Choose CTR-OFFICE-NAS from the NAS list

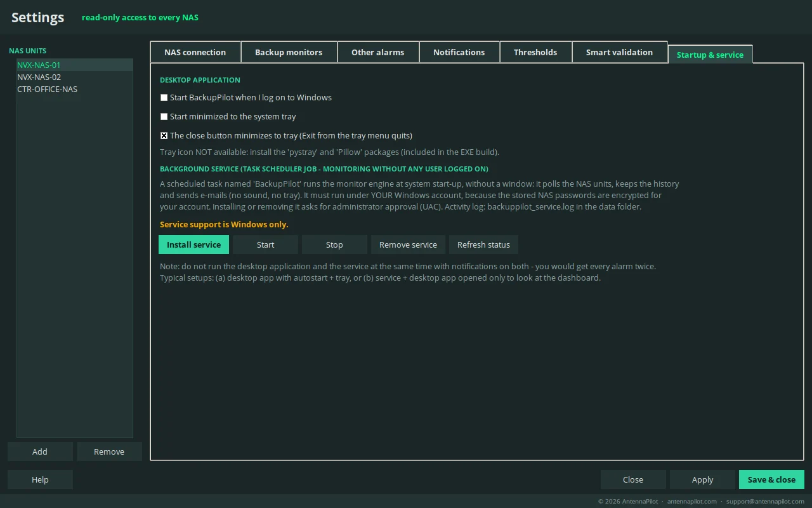[75, 89]
